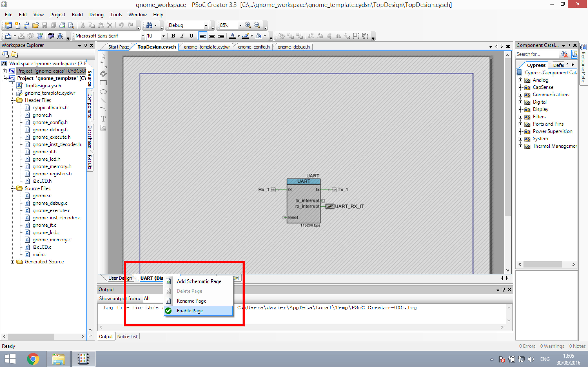Open the Notice List tab

point(127,336)
